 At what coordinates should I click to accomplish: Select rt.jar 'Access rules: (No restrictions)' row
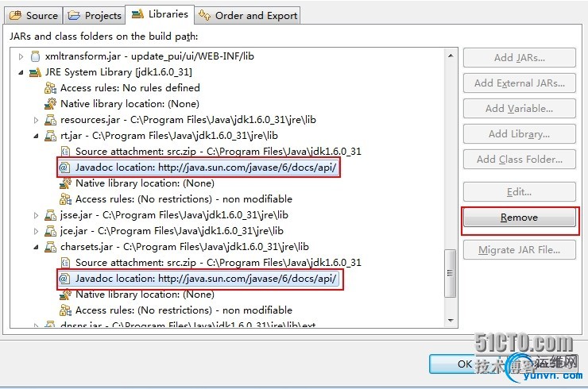coord(184,199)
